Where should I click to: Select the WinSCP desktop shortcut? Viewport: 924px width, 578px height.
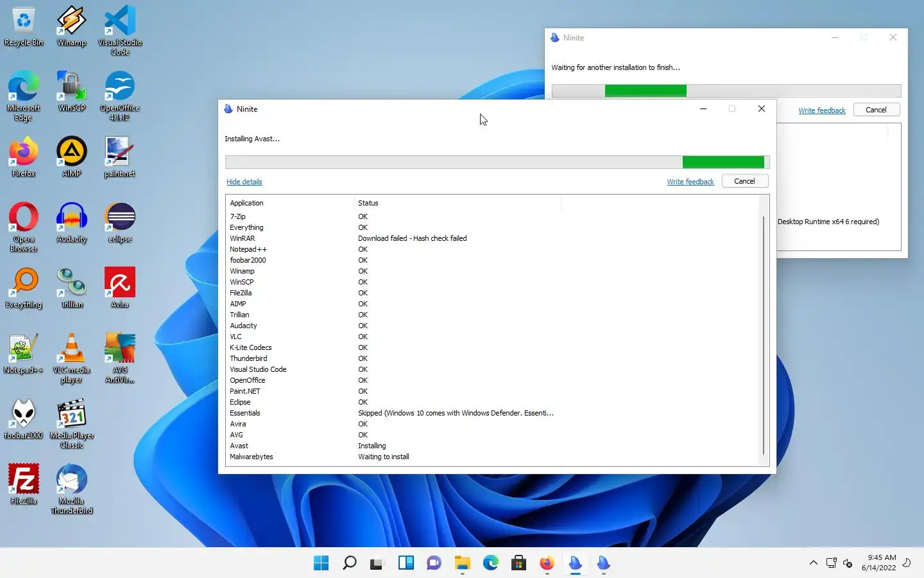click(x=71, y=92)
